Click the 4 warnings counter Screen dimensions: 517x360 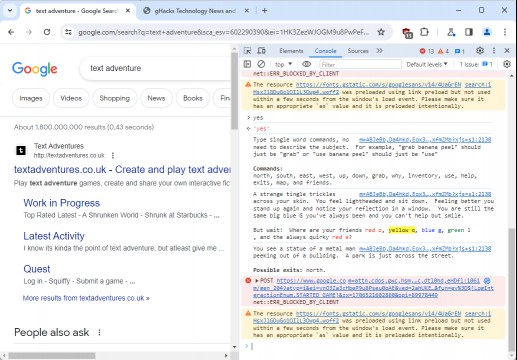(x=443, y=51)
